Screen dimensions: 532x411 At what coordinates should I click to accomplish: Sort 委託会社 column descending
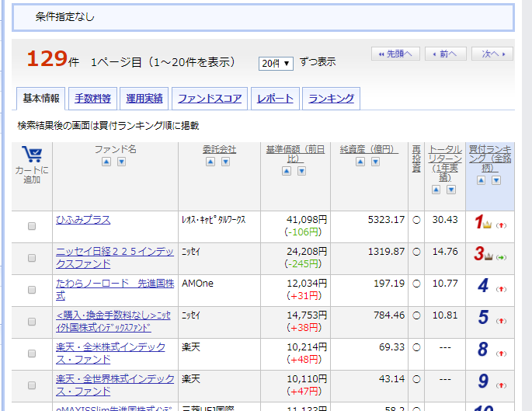point(226,162)
